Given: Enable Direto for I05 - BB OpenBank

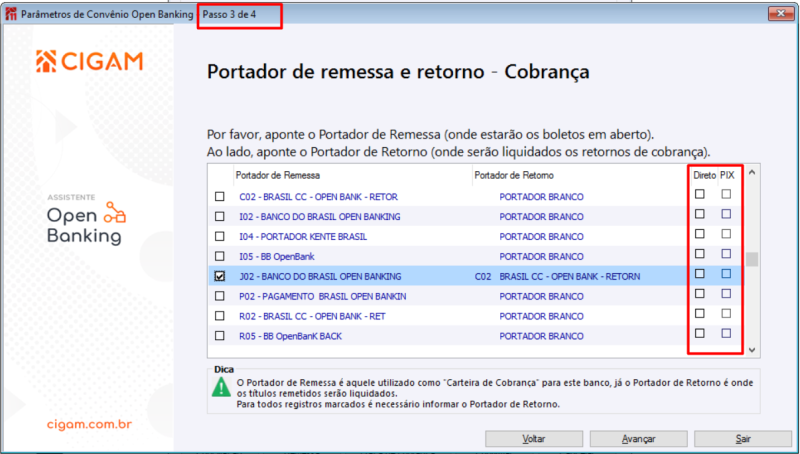Looking at the screenshot, I should [700, 254].
